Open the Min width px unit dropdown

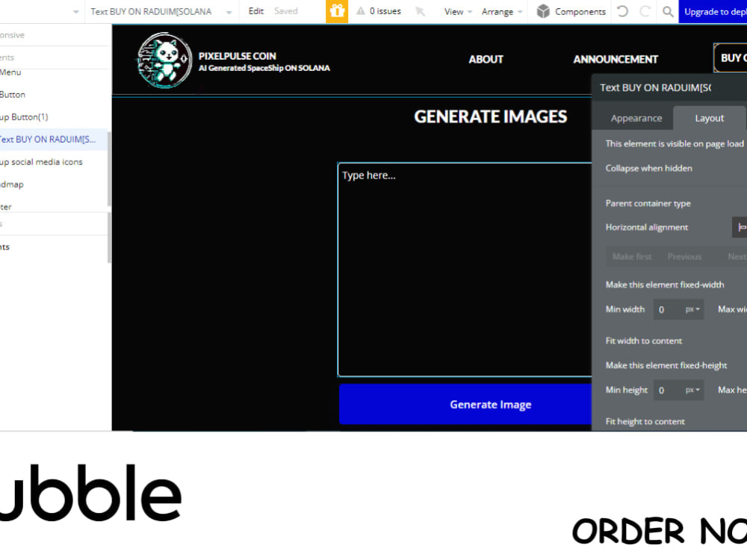(692, 310)
